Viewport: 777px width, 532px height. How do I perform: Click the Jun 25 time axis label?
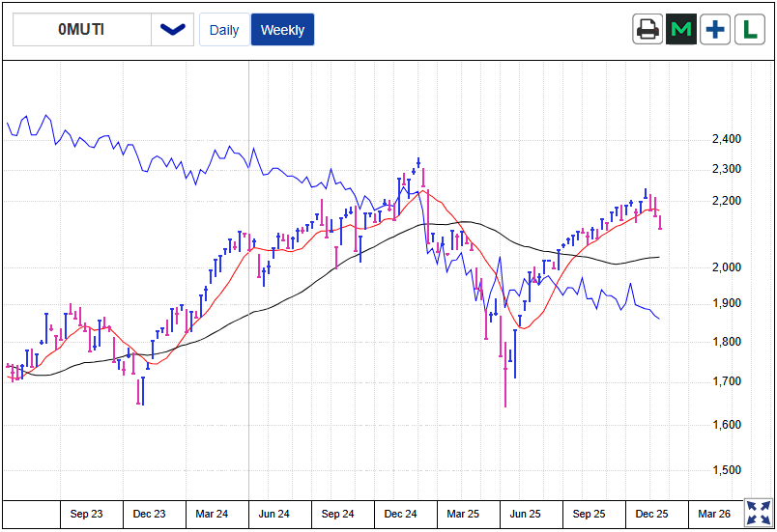click(526, 514)
